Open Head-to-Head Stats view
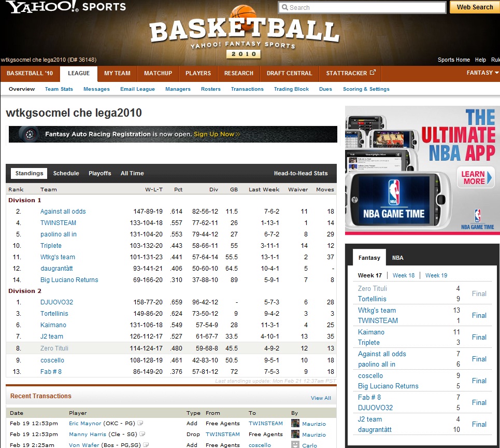Image resolution: width=500 pixels, height=448 pixels. coord(301,173)
